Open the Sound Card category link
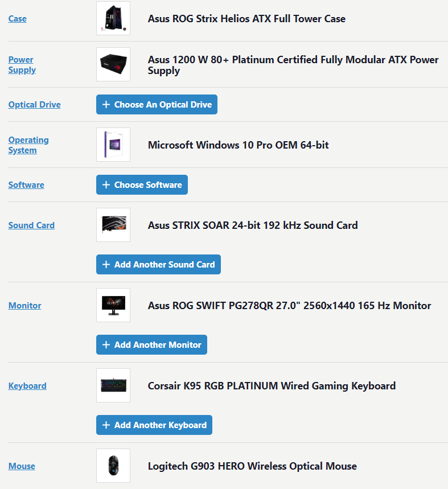This screenshot has width=448, height=489. click(31, 225)
